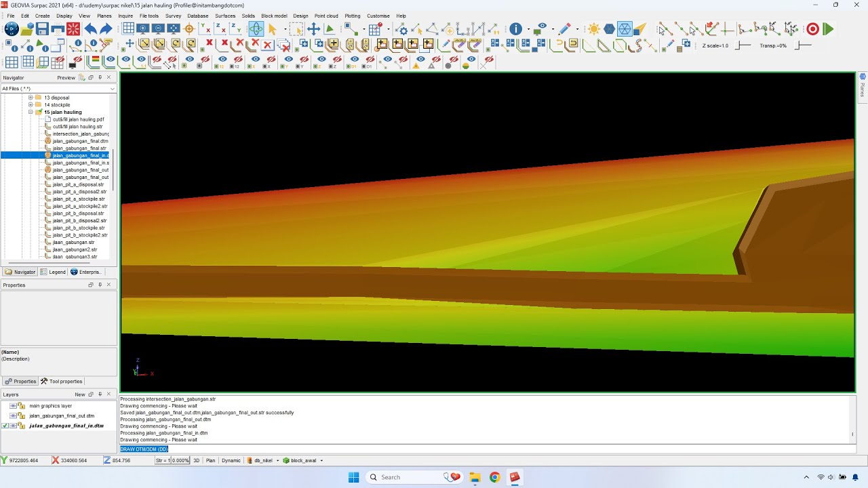The height and width of the screenshot is (488, 868).
Task: Click New in the Layers panel
Action: [80, 394]
